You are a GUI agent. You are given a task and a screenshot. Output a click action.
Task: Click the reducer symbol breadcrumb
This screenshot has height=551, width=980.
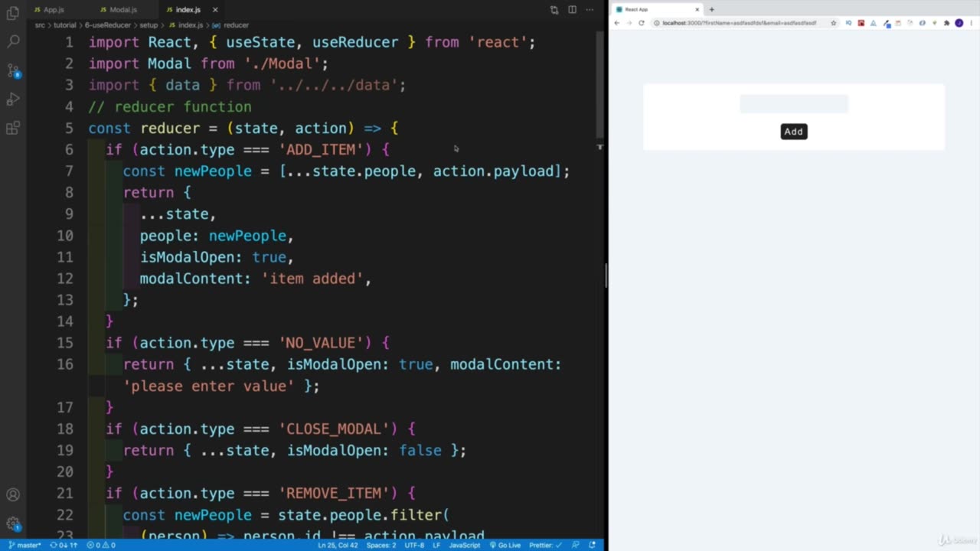(x=231, y=25)
